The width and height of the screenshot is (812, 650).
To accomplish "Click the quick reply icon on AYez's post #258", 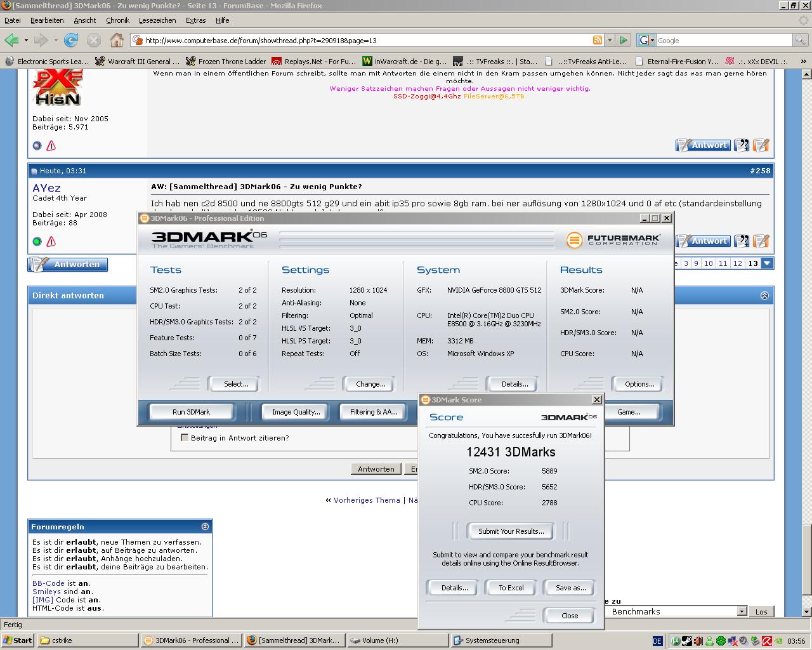I will click(761, 241).
